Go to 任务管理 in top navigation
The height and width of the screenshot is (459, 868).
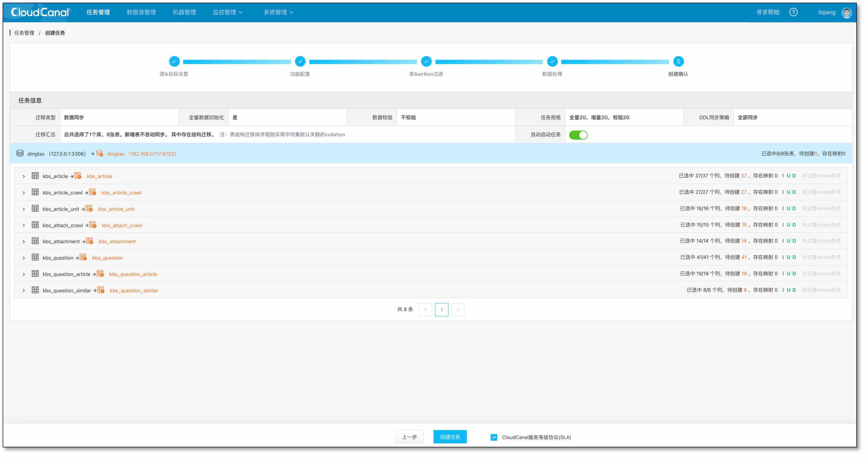[x=98, y=12]
